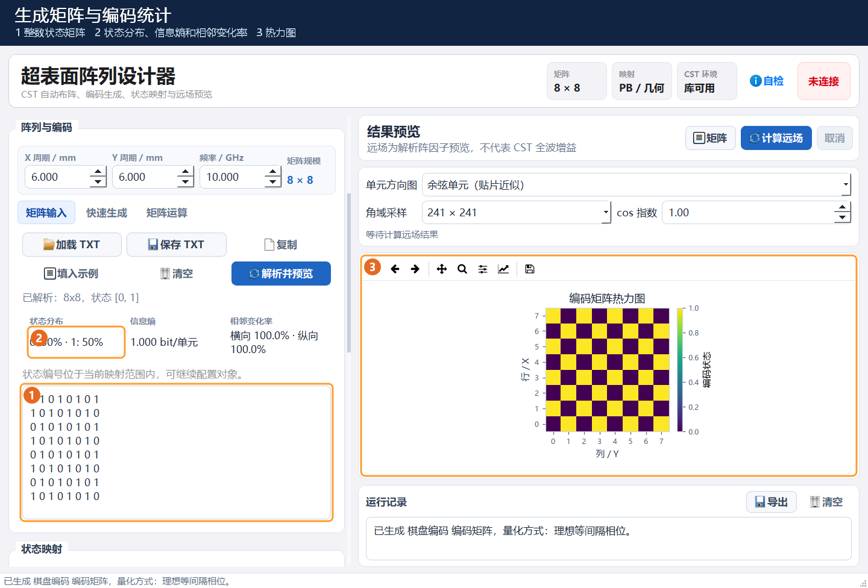Image resolution: width=868 pixels, height=588 pixels.
Task: Click the back arrow in plot toolbar
Action: click(395, 269)
